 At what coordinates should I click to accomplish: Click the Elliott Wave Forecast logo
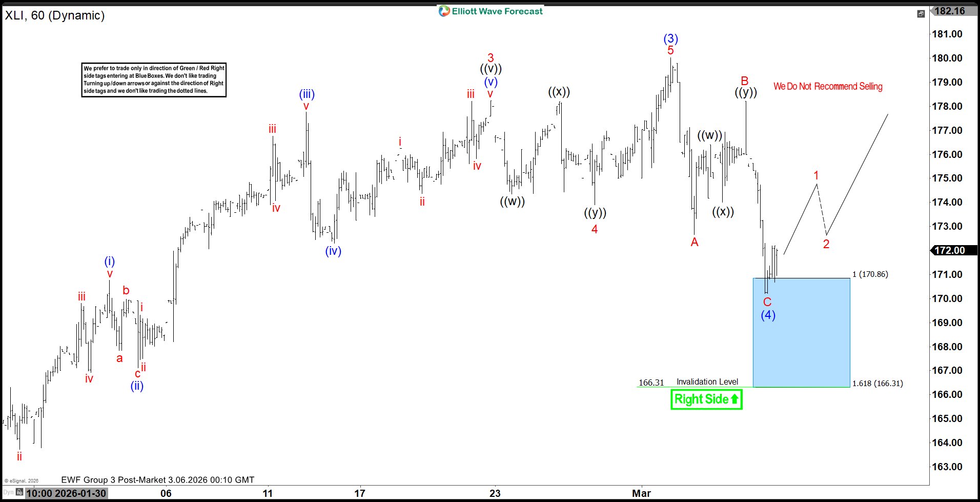click(491, 11)
